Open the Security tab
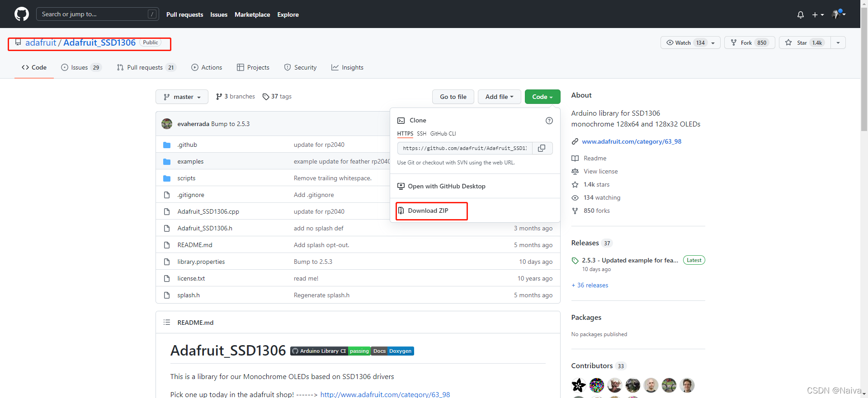The image size is (868, 398). pyautogui.click(x=300, y=67)
